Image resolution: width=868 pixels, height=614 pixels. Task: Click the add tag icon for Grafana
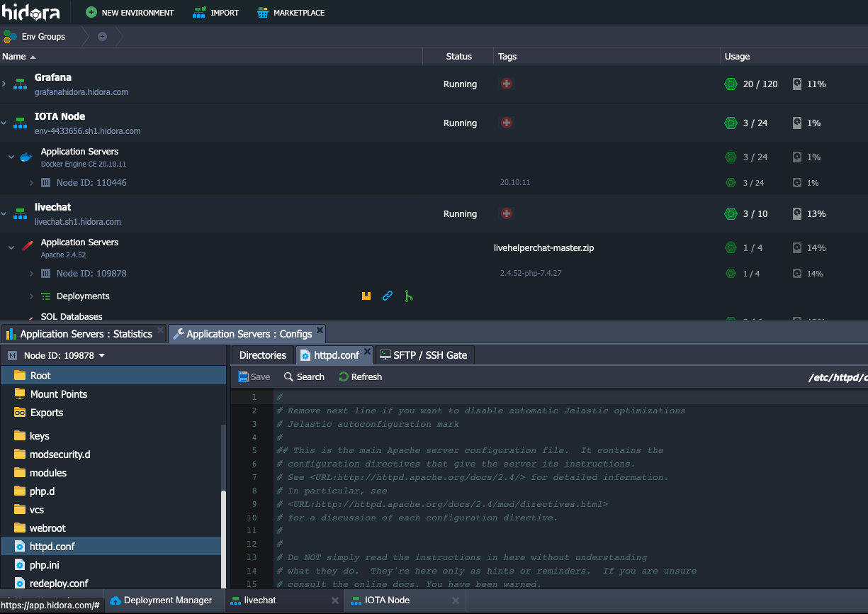click(506, 84)
